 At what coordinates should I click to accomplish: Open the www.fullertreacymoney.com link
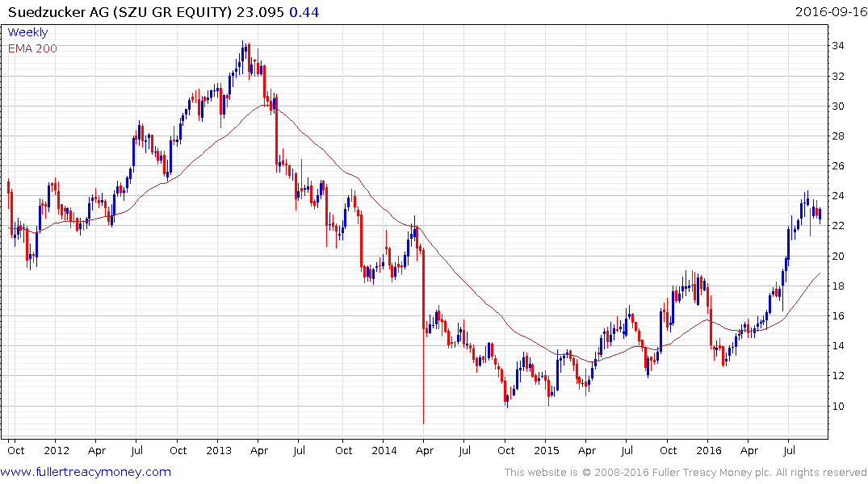pyautogui.click(x=86, y=472)
